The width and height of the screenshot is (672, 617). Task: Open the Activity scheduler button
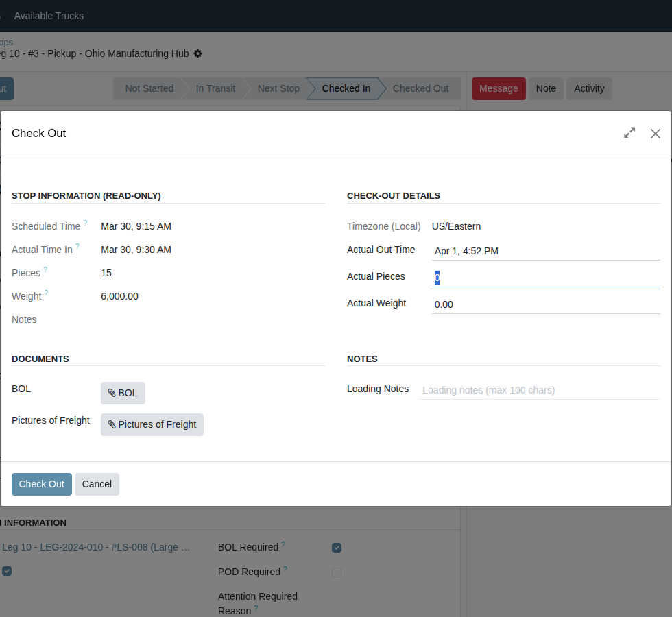click(x=589, y=88)
